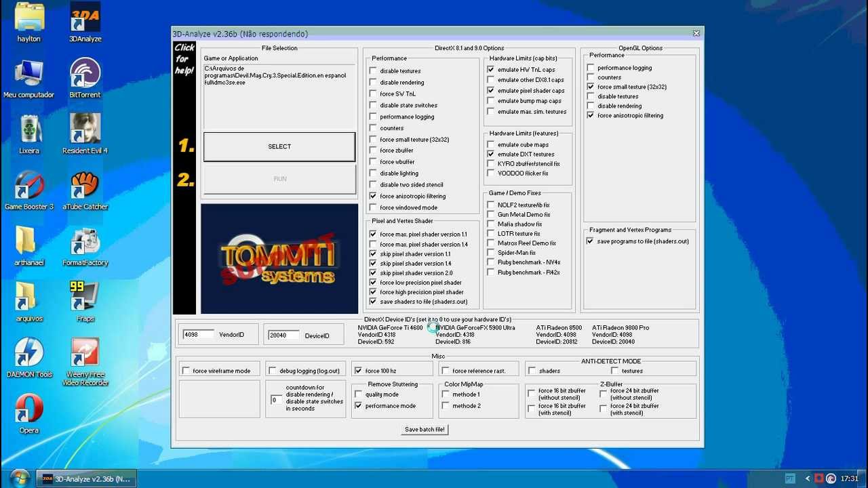Enable Spider-Man fix checkbox
The image size is (868, 488).
(x=491, y=253)
